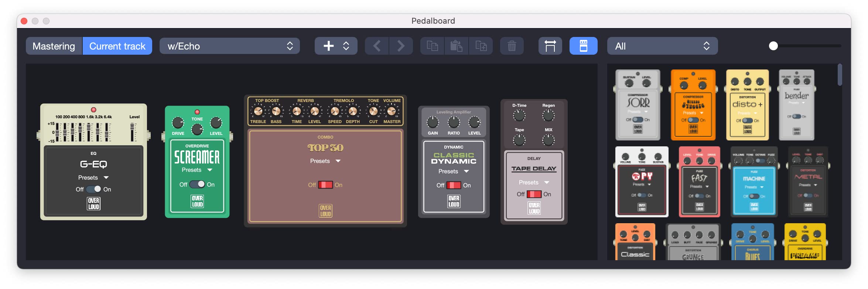Switch to the Current track tab
This screenshot has height=289, width=868.
[x=117, y=46]
